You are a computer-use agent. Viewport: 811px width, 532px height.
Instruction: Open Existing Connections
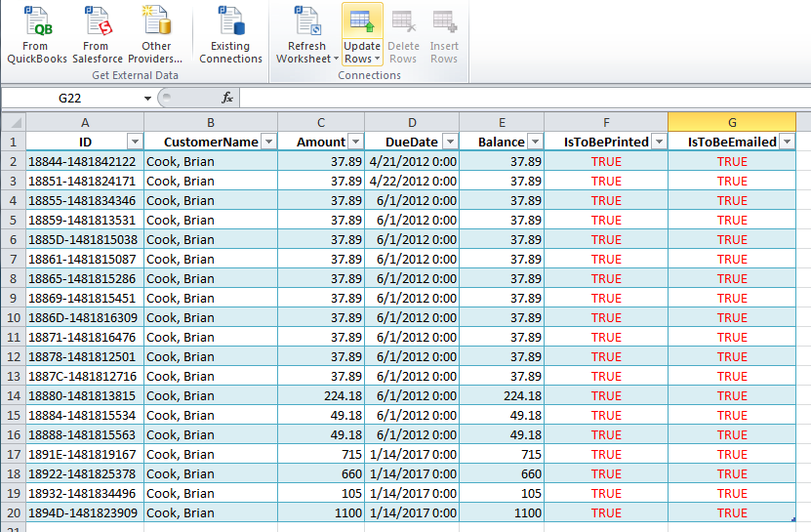(x=230, y=21)
